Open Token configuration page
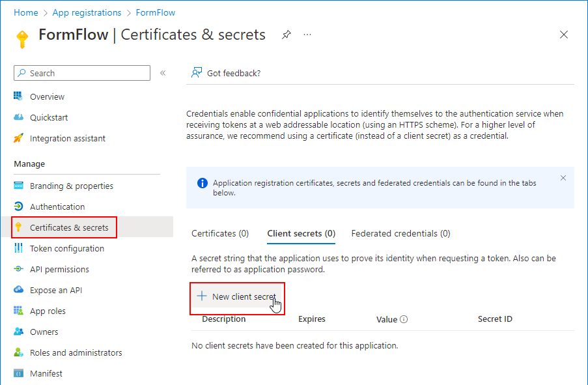Screen dimensions: 588x385 click(66, 248)
